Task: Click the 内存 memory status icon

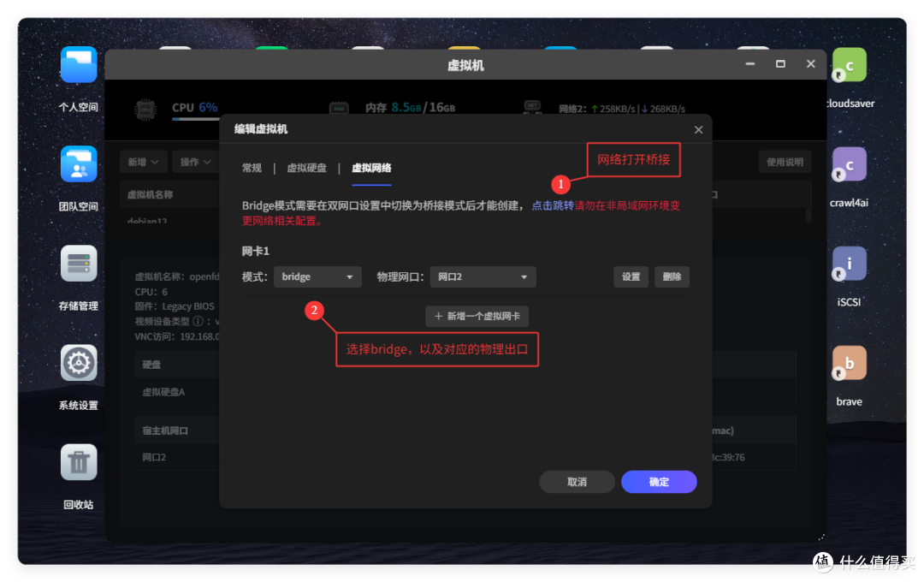Action: tap(337, 110)
